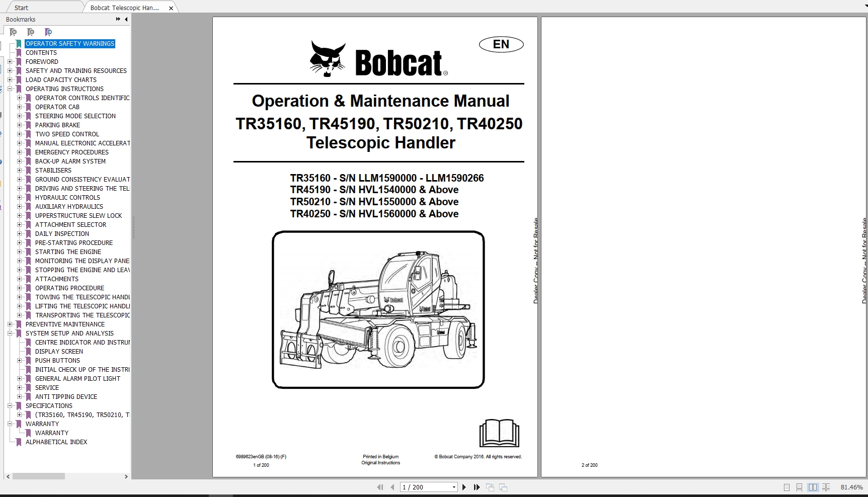Open STEERING MODE SELECTION bookmark
Screen dimensions: 868x497
[x=75, y=116]
